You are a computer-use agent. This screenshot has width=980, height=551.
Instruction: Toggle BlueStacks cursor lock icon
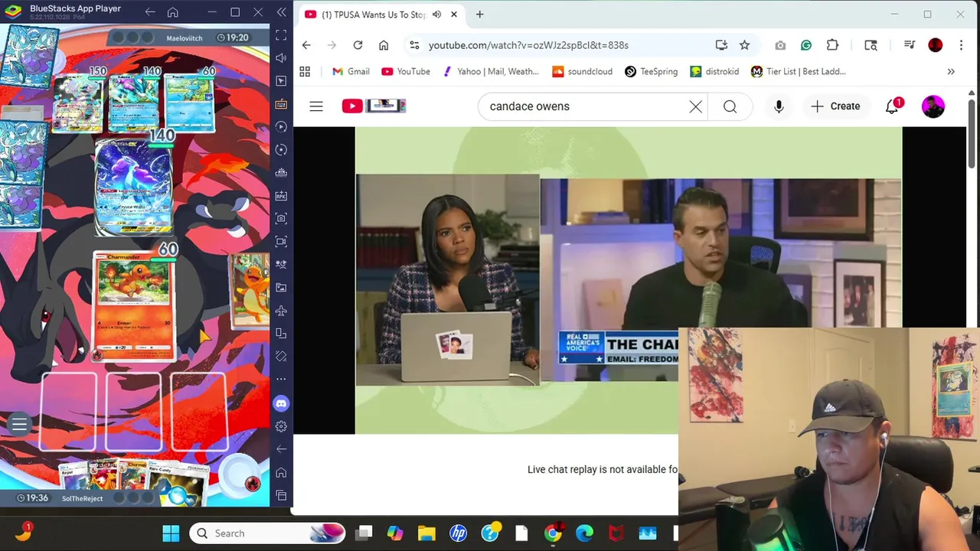click(281, 81)
